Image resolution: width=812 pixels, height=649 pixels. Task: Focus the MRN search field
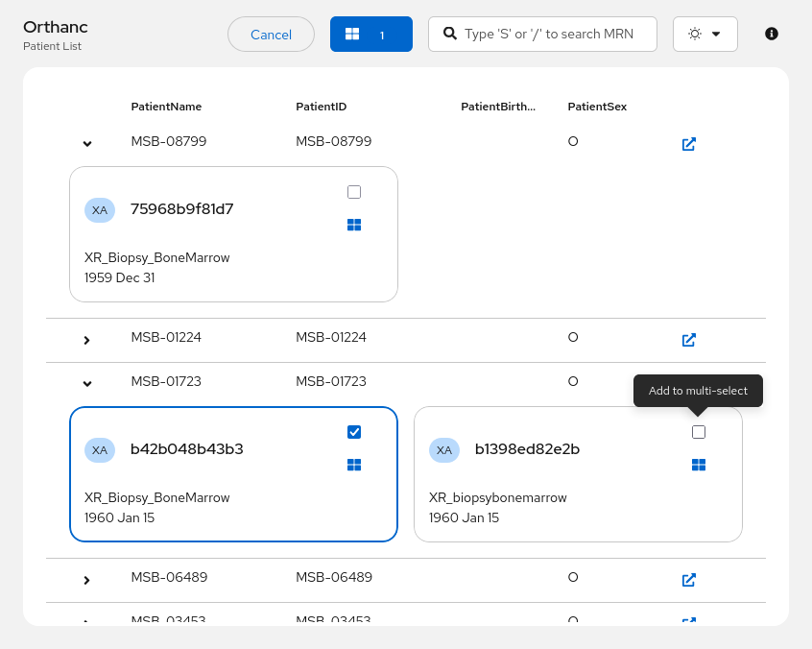(542, 35)
